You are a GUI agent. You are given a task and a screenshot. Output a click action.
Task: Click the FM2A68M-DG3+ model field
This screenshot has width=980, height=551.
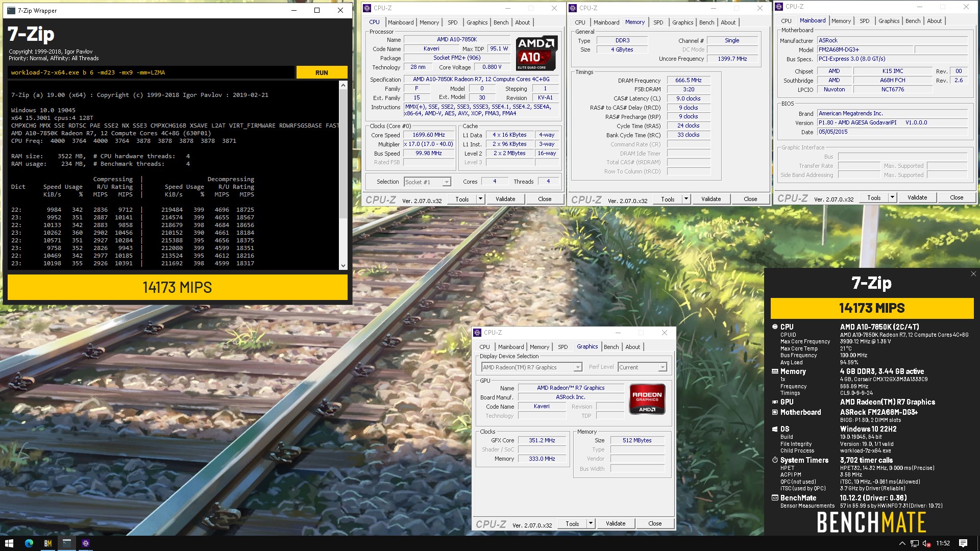(865, 49)
